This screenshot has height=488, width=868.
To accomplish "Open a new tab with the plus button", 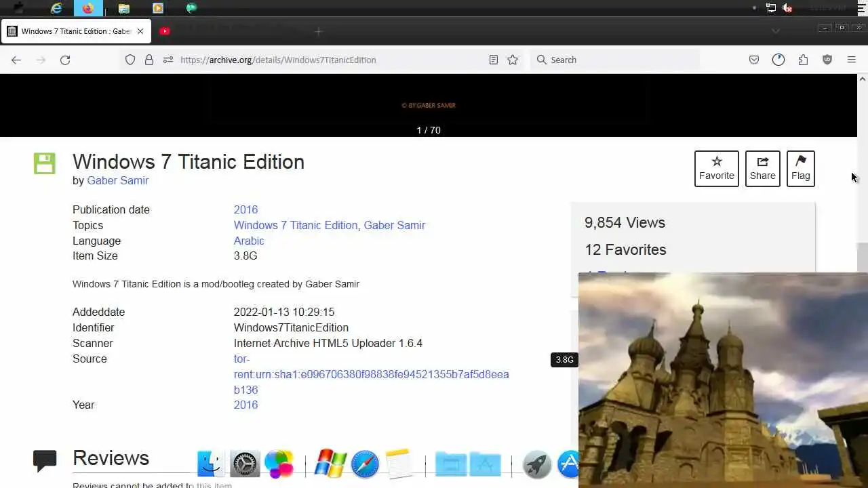I will (x=319, y=31).
